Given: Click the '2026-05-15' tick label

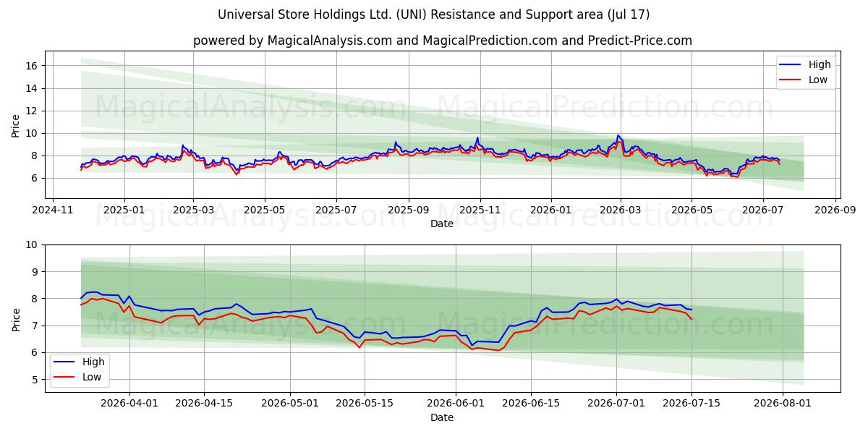Looking at the screenshot, I should (x=364, y=403).
